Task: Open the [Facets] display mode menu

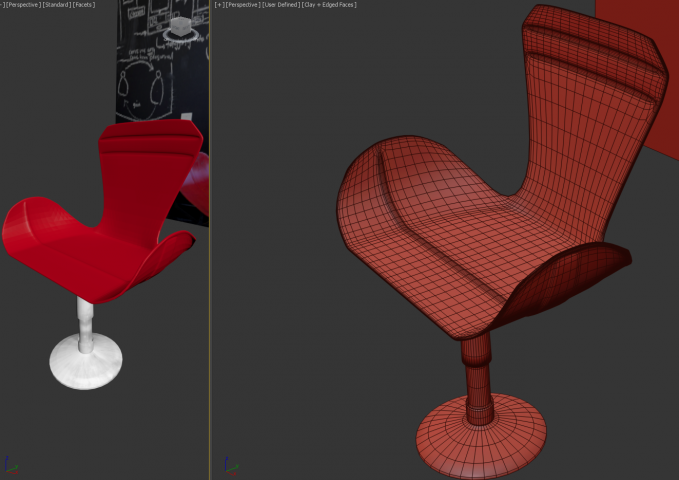Action: [84, 5]
